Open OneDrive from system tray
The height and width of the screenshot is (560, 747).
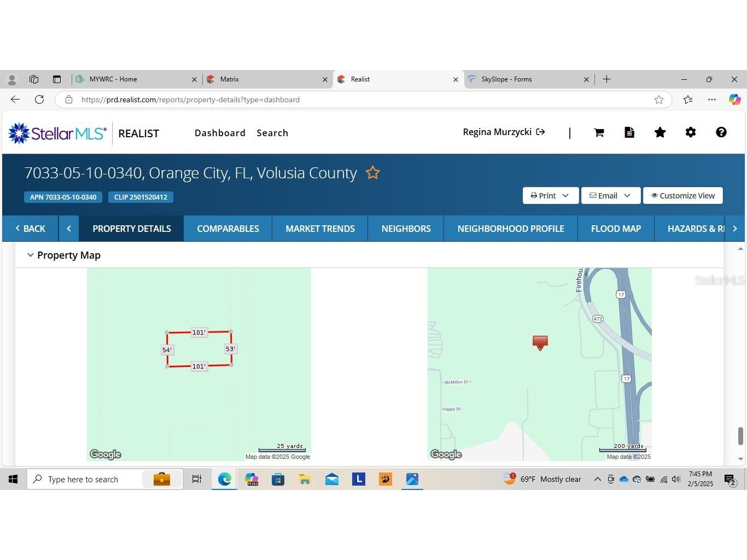tap(623, 479)
